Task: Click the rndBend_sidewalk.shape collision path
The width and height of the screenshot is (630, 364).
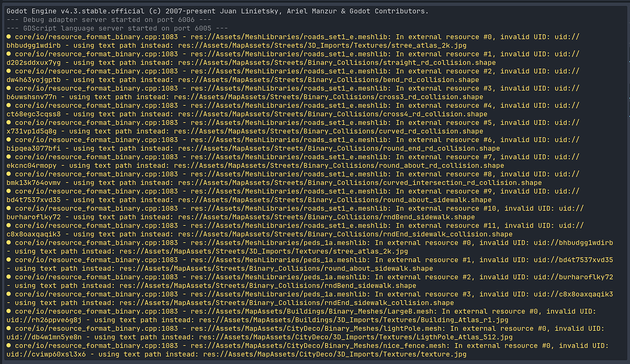Action: (x=369, y=286)
